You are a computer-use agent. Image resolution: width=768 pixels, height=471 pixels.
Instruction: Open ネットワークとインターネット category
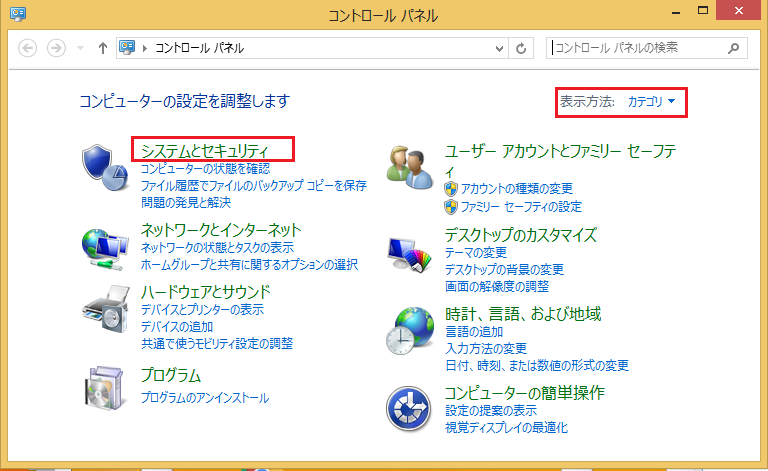(x=221, y=230)
